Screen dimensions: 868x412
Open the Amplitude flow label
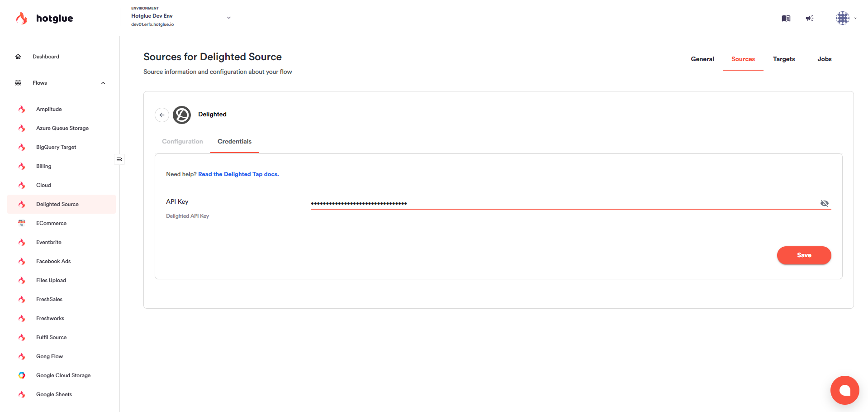click(49, 109)
